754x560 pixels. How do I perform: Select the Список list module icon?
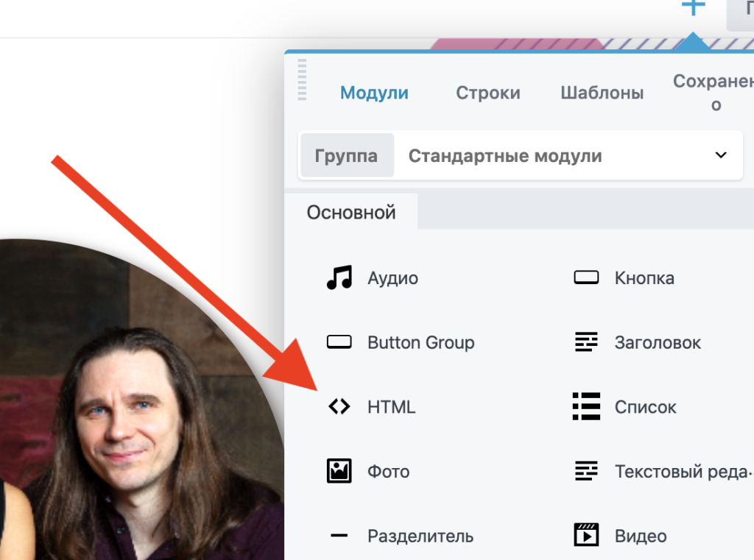coord(586,407)
